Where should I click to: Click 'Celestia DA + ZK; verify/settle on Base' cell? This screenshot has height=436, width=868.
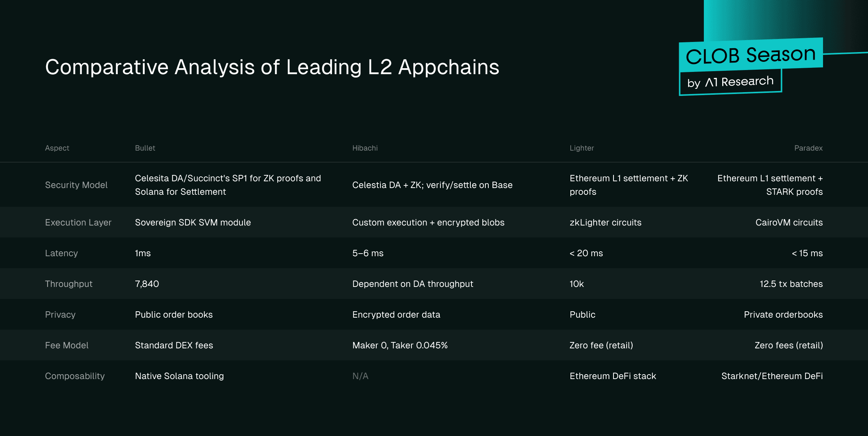432,185
